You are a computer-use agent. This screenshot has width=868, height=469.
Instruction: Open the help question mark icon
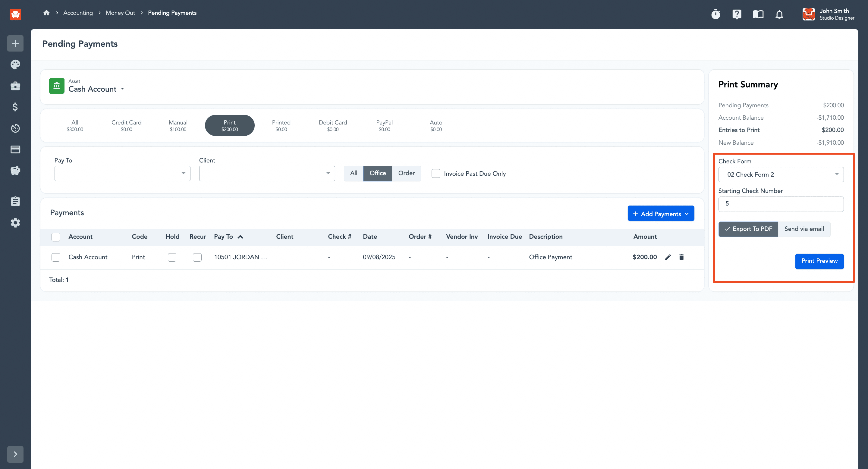click(737, 14)
